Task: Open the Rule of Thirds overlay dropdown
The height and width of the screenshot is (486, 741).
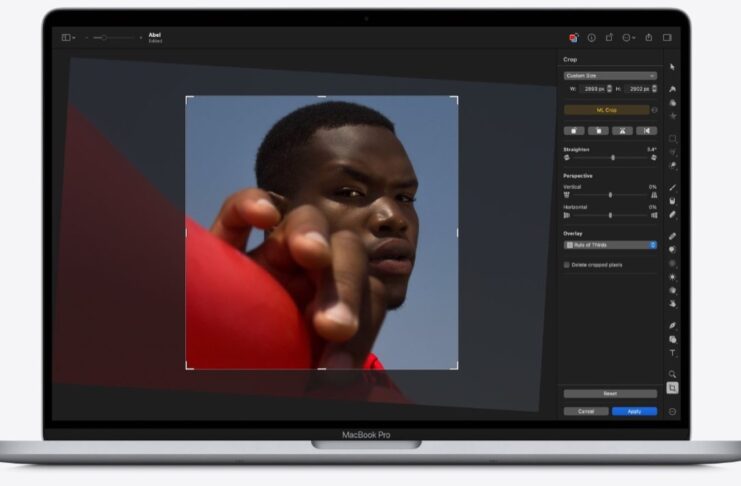Action: [610, 245]
